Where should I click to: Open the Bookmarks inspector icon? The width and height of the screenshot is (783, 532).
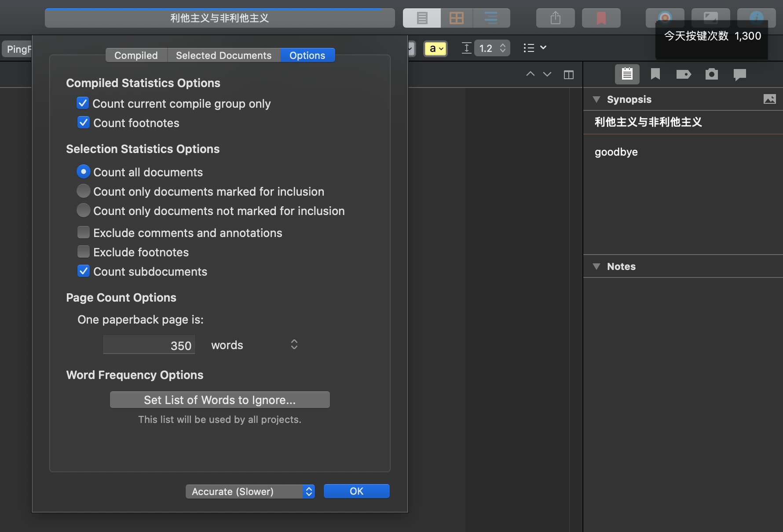click(655, 74)
